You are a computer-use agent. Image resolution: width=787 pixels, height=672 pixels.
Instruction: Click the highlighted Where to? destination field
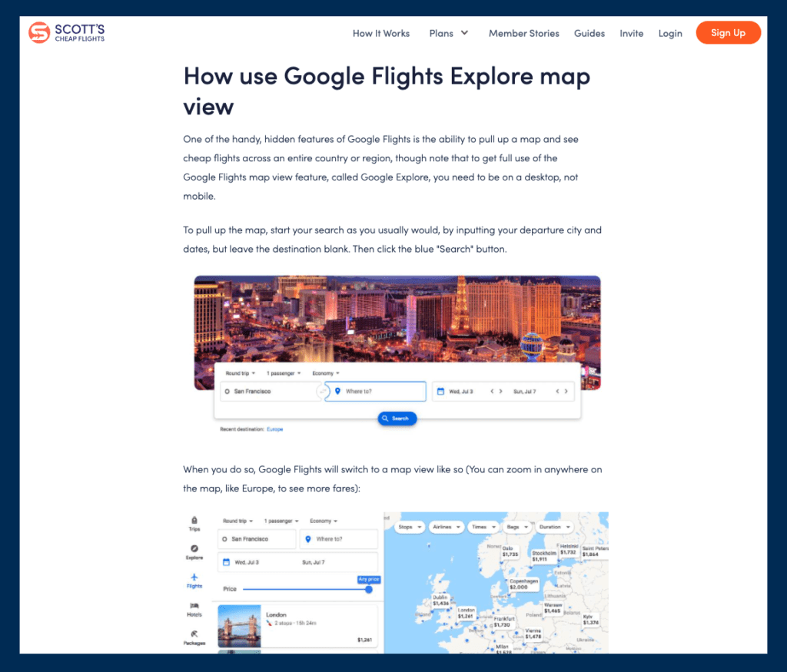point(375,391)
